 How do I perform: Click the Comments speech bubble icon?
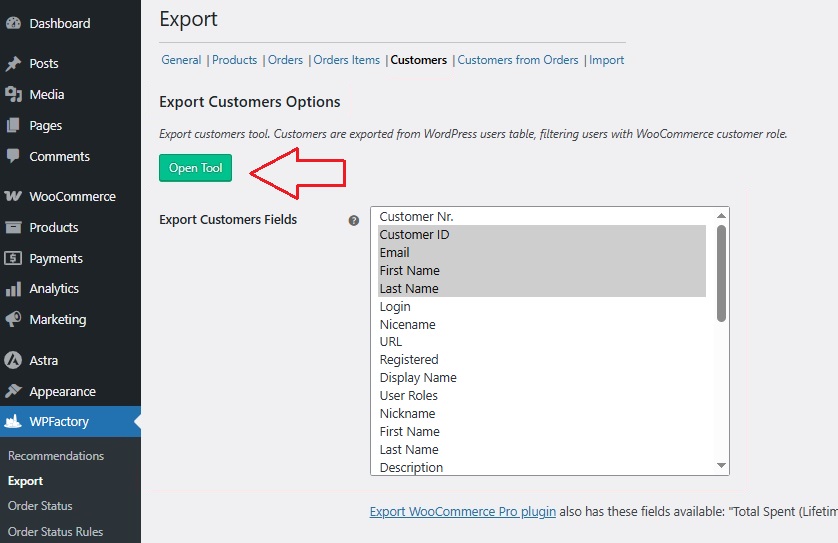[13, 156]
